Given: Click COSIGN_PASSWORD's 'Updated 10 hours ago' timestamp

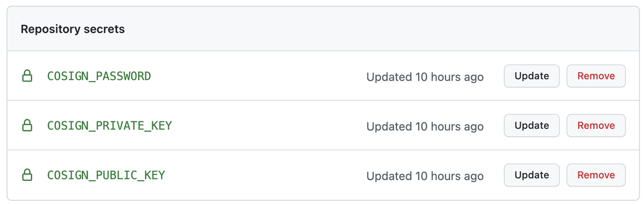Looking at the screenshot, I should click(425, 77).
